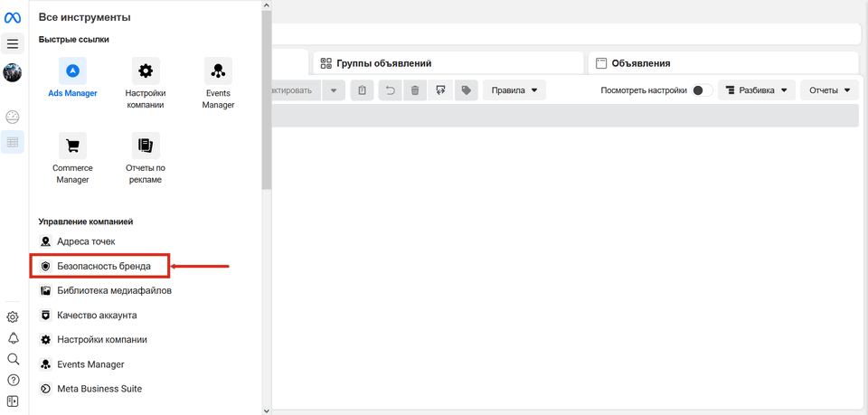Viewport: 868px width, 415px height.
Task: Click the search magnifier in left sidebar
Action: click(x=13, y=359)
